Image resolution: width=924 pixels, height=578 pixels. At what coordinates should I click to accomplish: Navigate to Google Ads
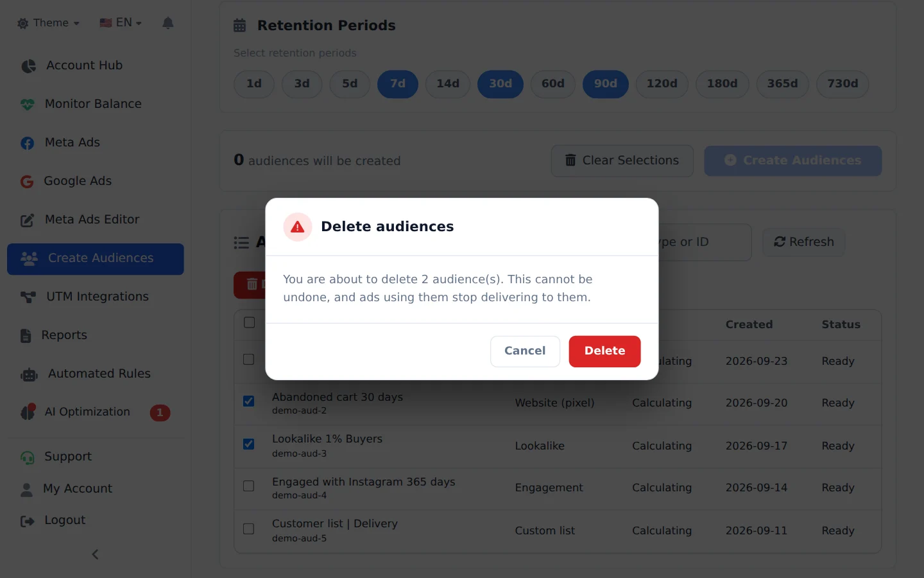point(96,181)
